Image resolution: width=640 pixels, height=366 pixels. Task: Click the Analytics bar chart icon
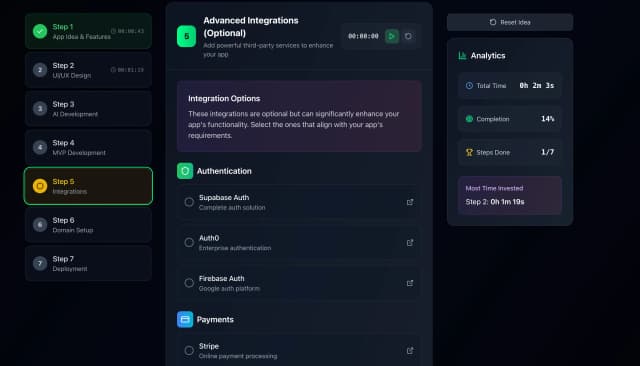coord(462,55)
